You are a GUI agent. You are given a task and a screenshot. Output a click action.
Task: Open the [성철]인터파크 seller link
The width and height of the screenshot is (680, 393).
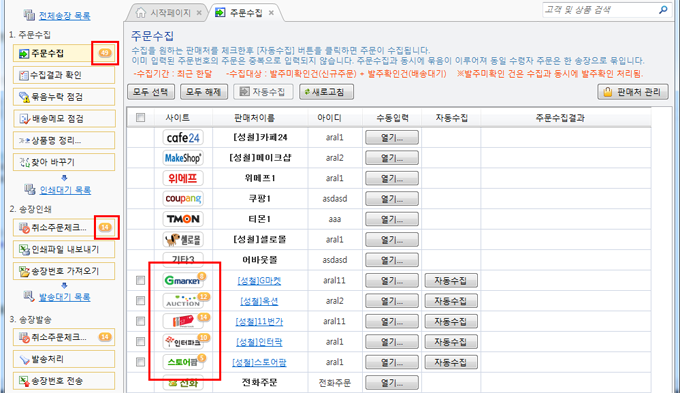point(259,342)
